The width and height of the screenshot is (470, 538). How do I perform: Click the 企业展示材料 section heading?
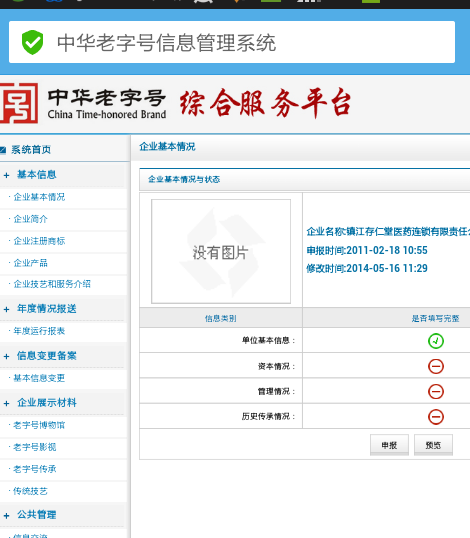coord(47,403)
